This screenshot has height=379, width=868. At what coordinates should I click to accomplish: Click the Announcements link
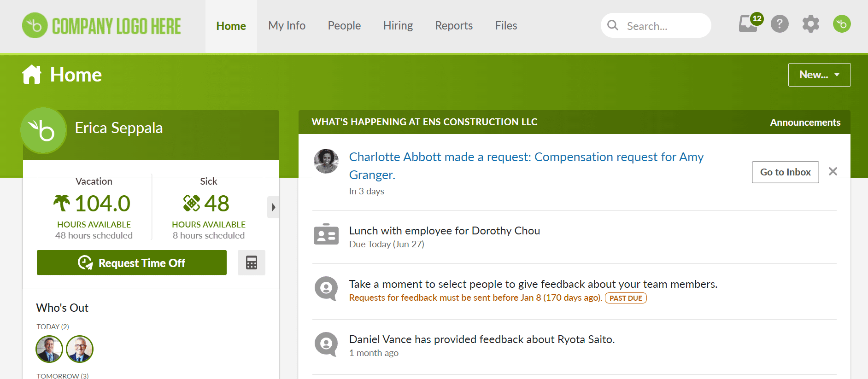pos(805,122)
